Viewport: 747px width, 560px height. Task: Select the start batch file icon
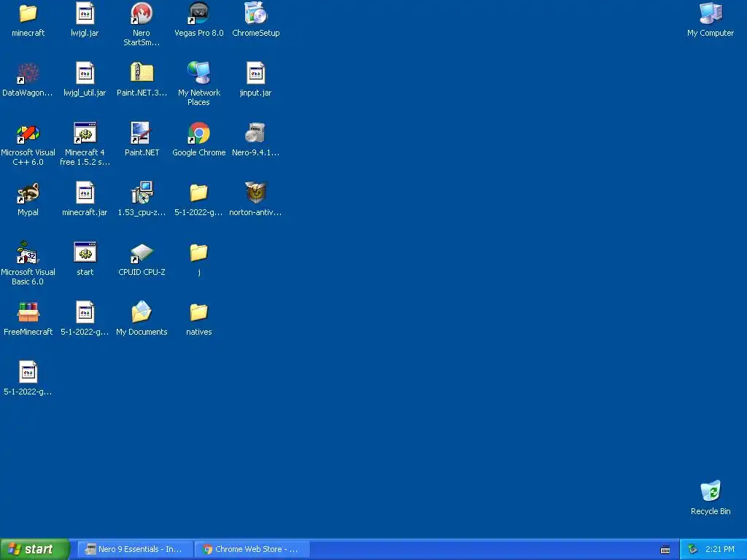85,253
